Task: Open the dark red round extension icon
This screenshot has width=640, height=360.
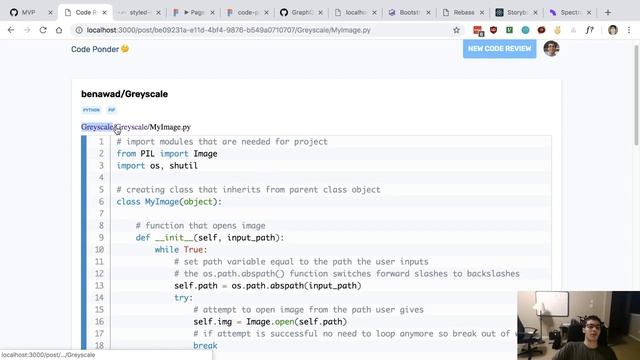Action: point(541,30)
